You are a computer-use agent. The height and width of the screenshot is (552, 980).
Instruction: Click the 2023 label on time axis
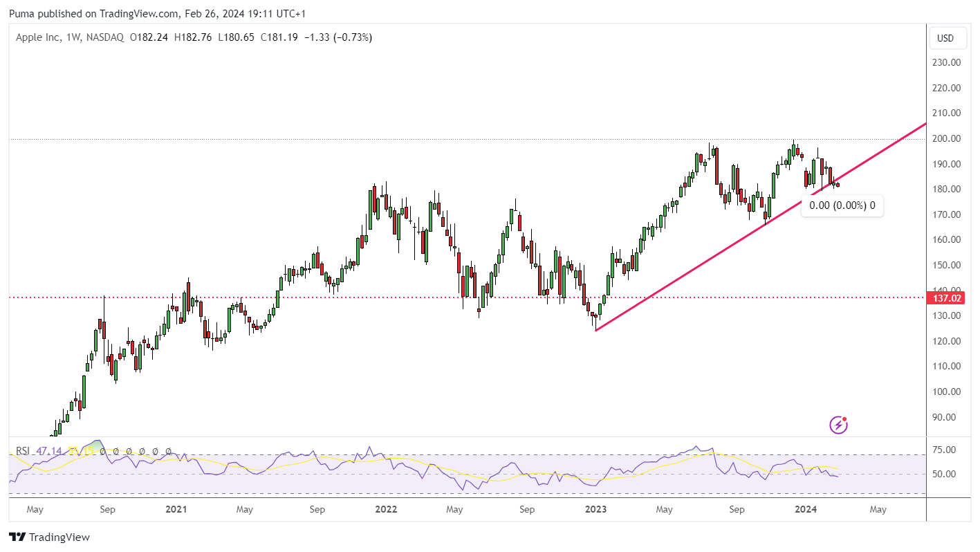point(595,510)
